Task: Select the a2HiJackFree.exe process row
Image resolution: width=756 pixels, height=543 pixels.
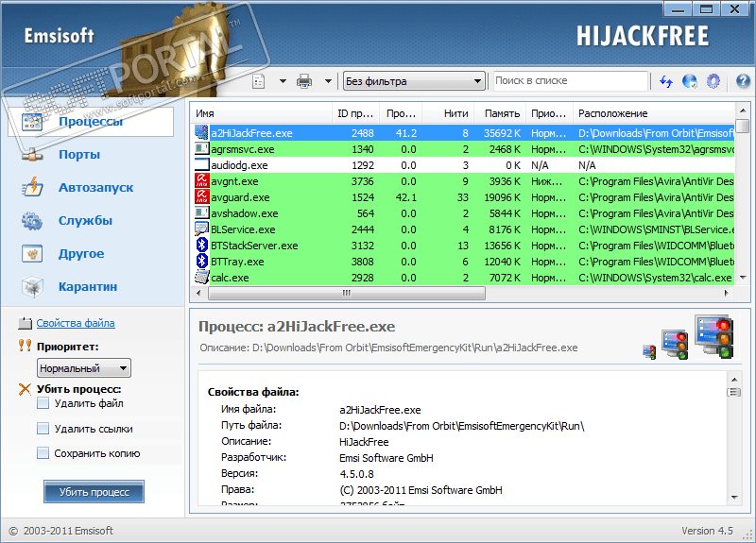Action: point(464,133)
